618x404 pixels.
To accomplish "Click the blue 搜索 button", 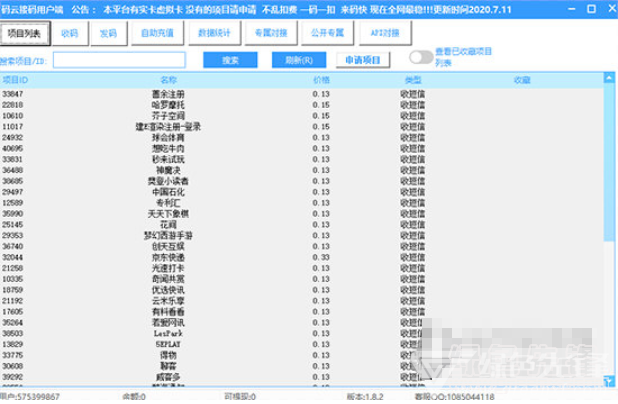I will click(230, 60).
